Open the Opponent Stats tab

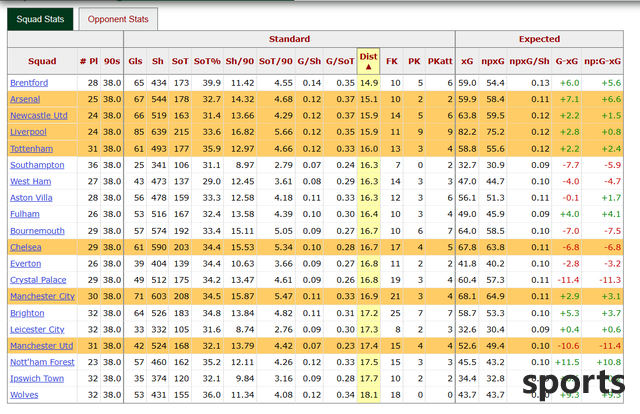tap(118, 19)
